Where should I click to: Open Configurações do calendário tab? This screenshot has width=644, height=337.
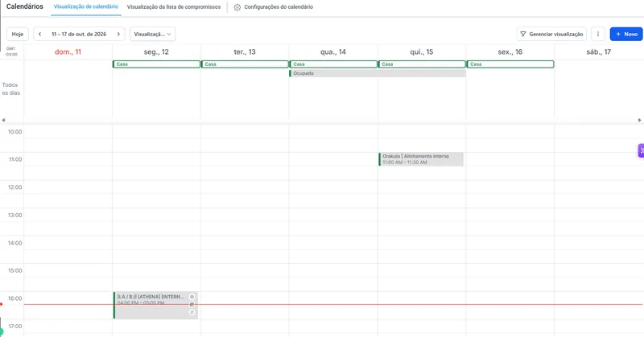pyautogui.click(x=274, y=7)
